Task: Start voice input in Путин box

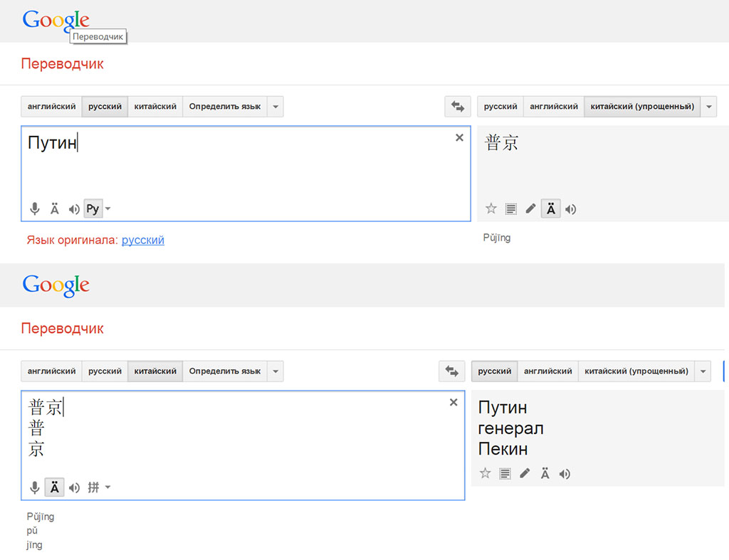Action: tap(35, 208)
